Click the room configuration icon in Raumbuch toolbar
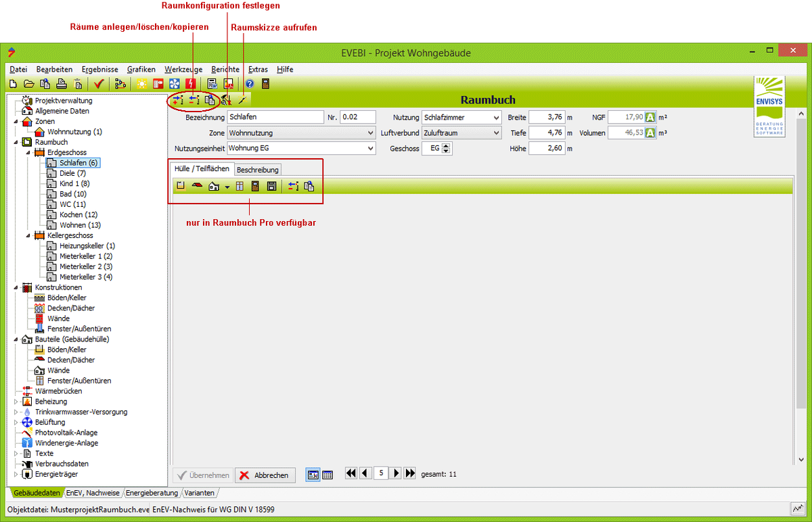This screenshot has width=812, height=522. coord(226,99)
